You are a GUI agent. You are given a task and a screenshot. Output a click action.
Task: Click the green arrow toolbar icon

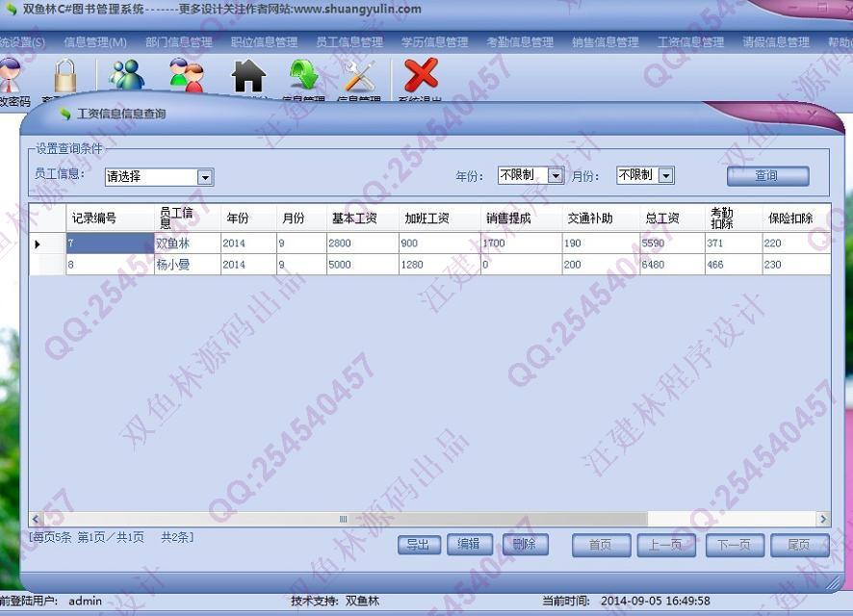click(304, 76)
